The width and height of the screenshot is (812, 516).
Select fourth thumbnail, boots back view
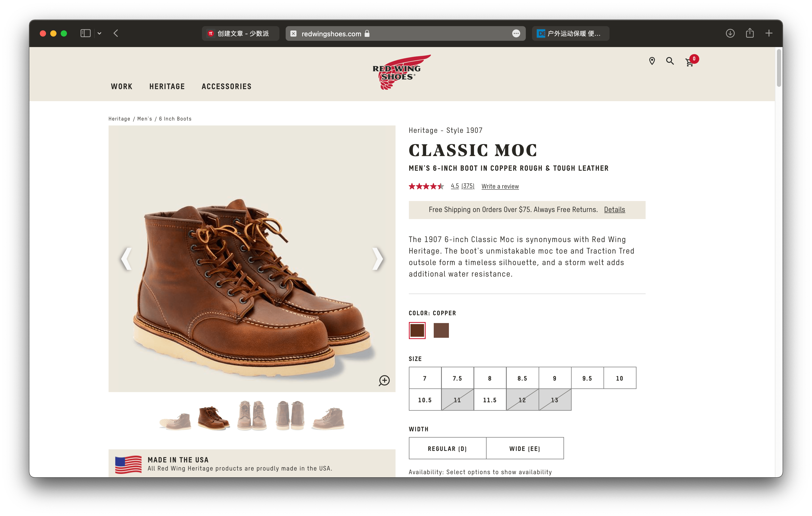(290, 415)
